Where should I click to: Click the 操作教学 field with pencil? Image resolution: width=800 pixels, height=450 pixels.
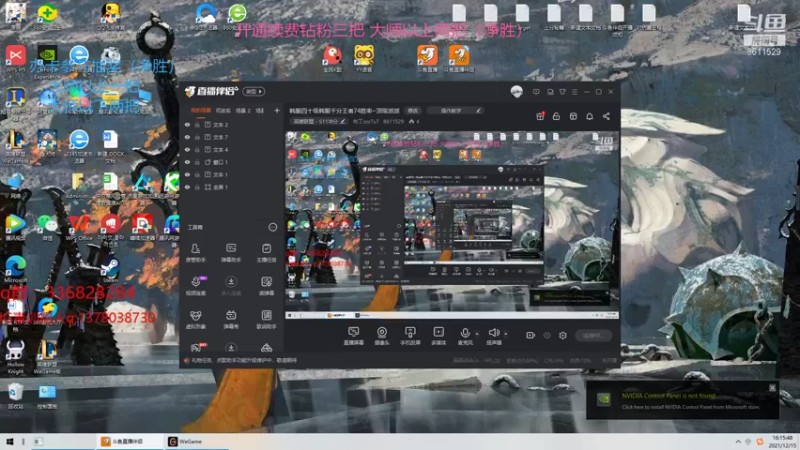tap(455, 110)
